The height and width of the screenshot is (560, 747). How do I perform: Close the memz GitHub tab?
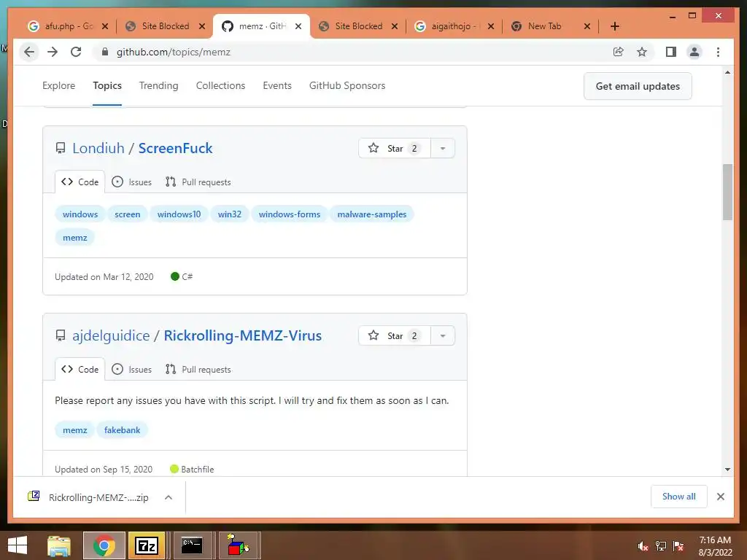click(x=298, y=26)
